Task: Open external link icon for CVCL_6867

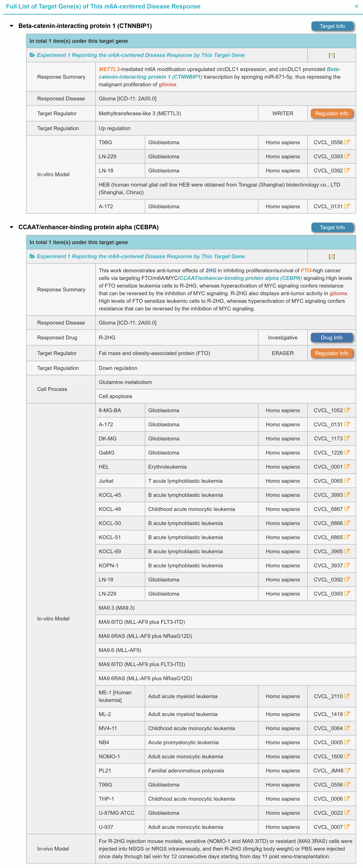Action: pyautogui.click(x=347, y=509)
